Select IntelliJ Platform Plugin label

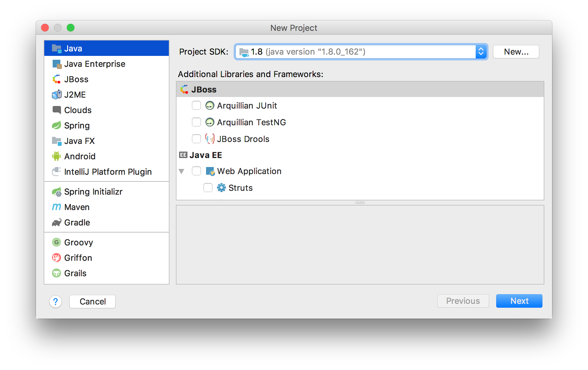click(108, 172)
